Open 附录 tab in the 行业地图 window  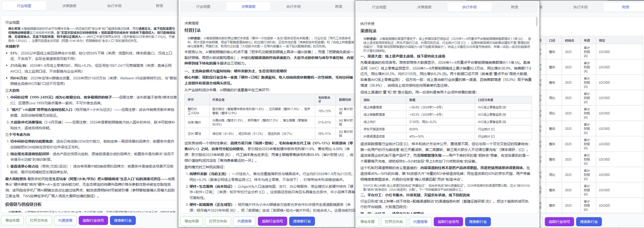coord(159,6)
